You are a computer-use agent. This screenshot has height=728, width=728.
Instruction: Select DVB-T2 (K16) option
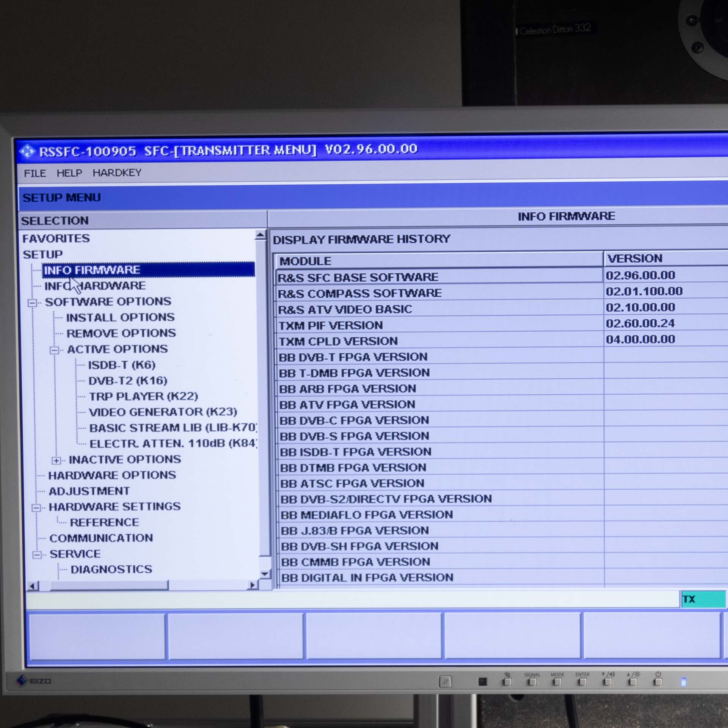pos(128,381)
